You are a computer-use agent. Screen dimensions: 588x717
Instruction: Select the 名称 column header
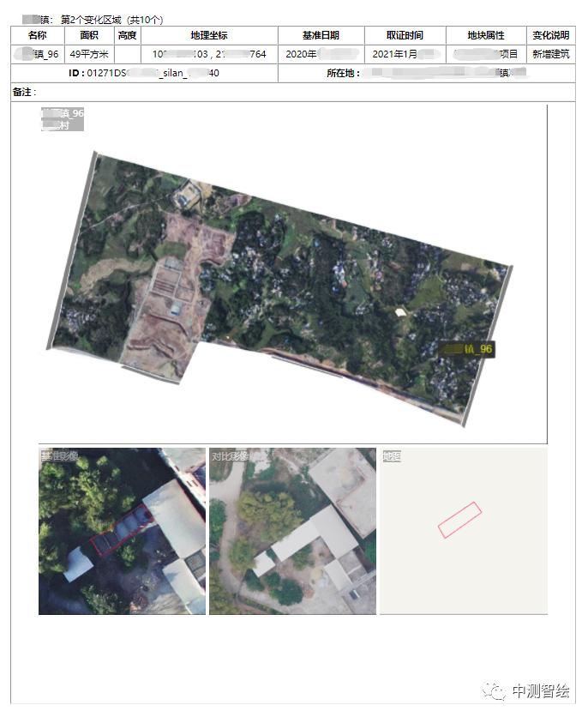coord(38,35)
